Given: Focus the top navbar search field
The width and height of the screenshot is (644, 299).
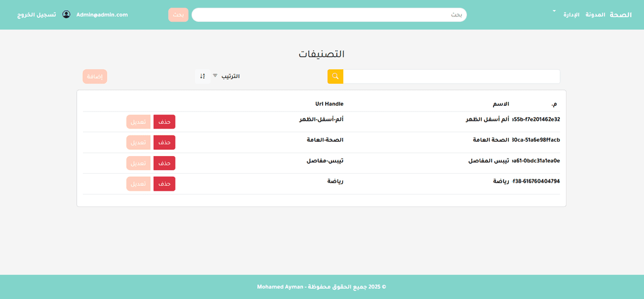Looking at the screenshot, I should 329,15.
